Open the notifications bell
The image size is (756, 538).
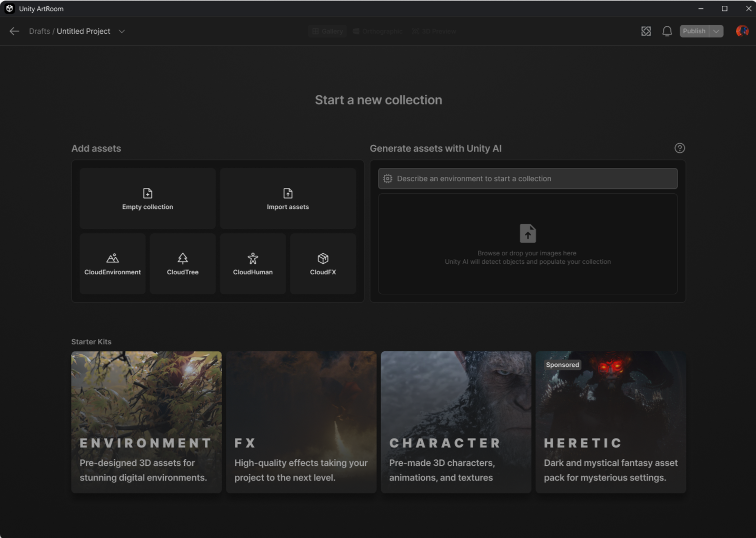coord(667,32)
